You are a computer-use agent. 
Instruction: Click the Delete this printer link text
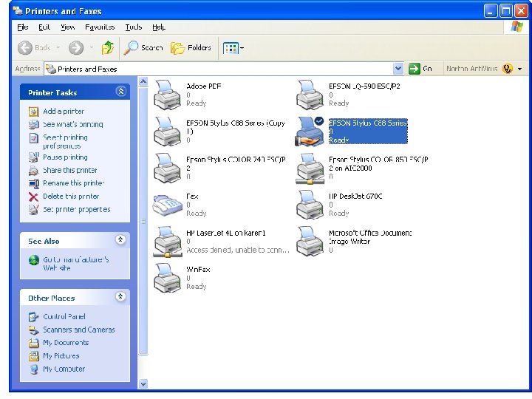click(71, 197)
